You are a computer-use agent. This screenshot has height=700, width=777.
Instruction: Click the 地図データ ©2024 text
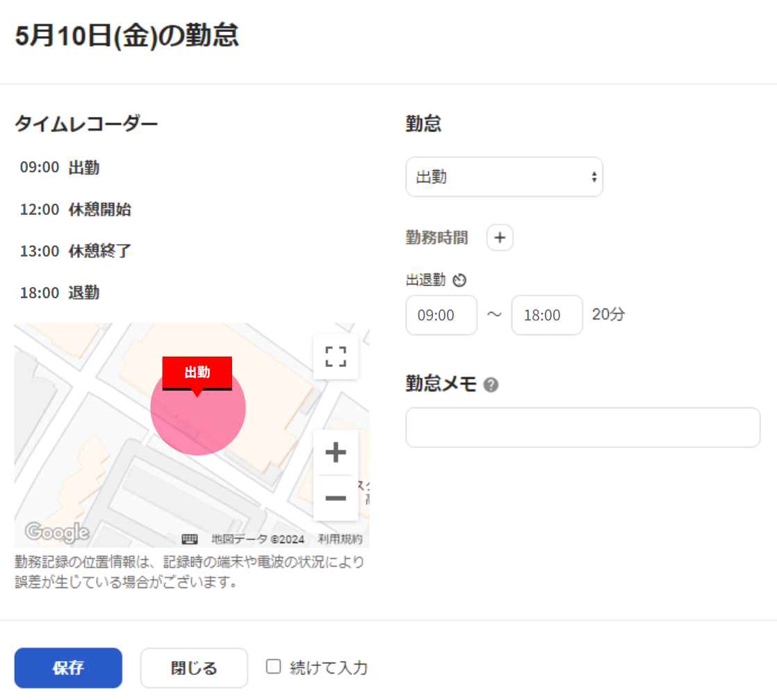[258, 539]
